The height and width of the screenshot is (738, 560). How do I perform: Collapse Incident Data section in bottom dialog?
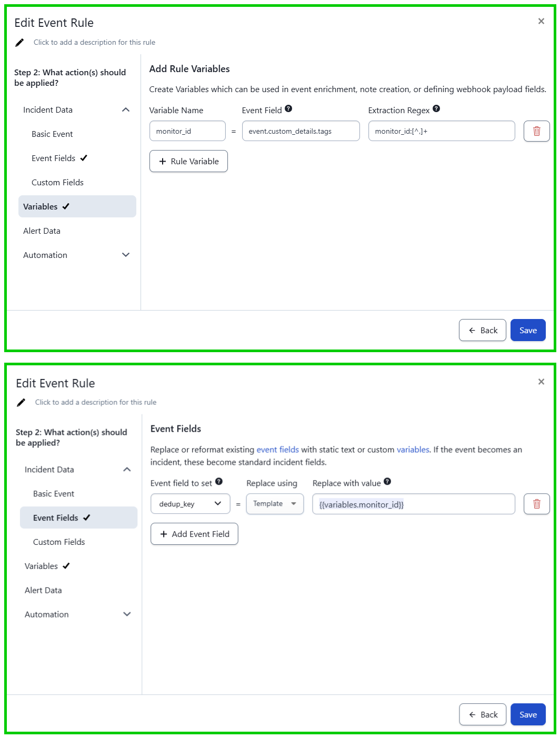click(127, 470)
